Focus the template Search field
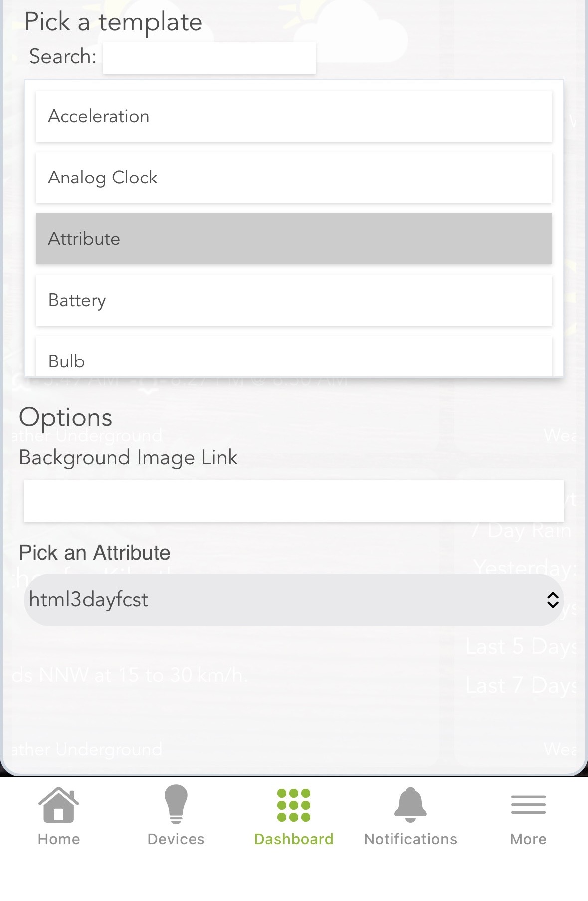Image resolution: width=588 pixels, height=901 pixels. [x=209, y=58]
